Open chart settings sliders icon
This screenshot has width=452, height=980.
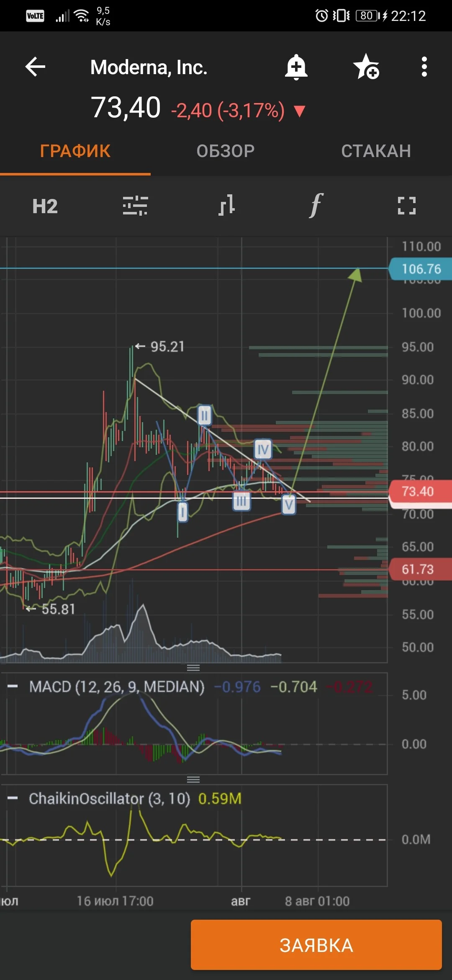(135, 206)
